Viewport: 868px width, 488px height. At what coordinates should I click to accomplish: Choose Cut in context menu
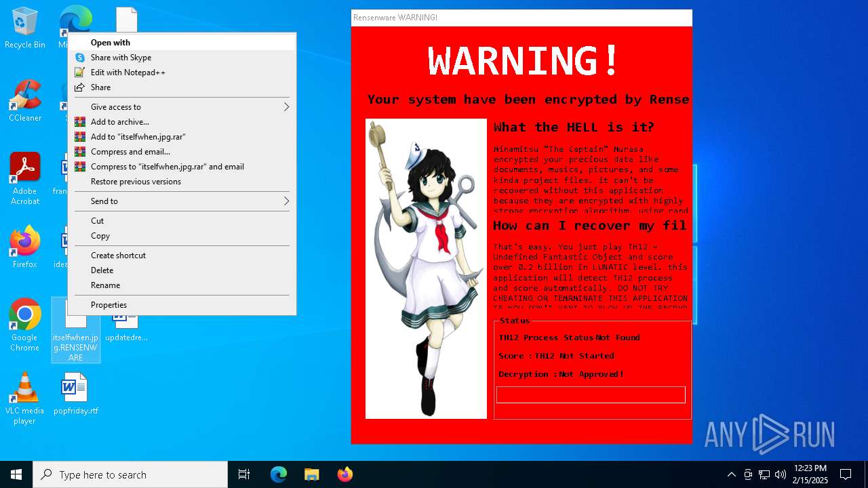pyautogui.click(x=182, y=221)
